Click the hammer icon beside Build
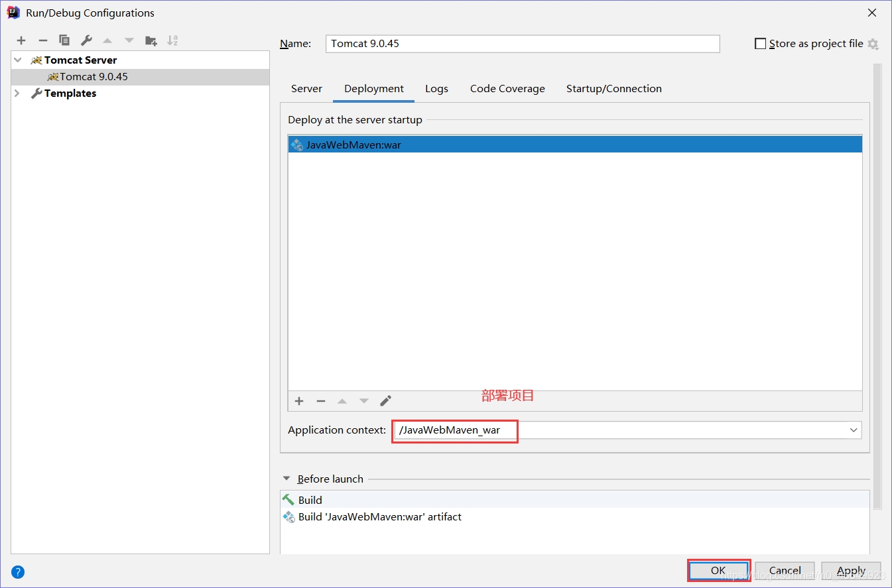This screenshot has height=588, width=892. (288, 500)
